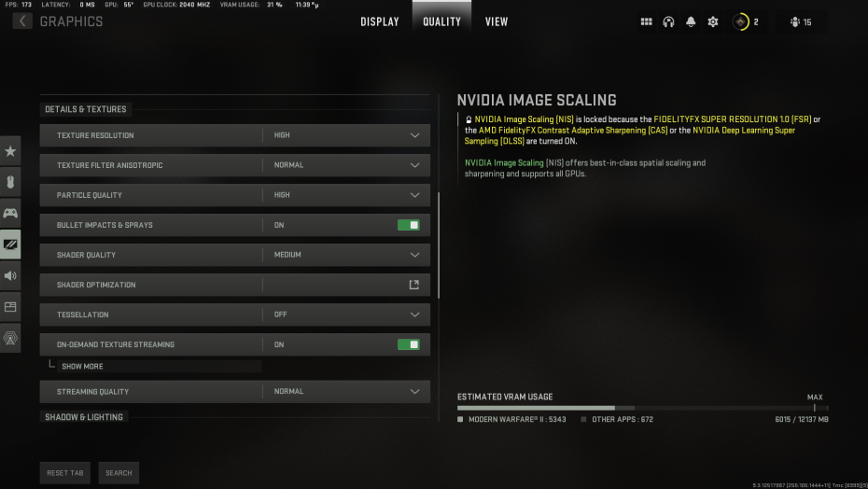This screenshot has width=868, height=489.
Task: Click the Particle Quality label
Action: (x=89, y=195)
